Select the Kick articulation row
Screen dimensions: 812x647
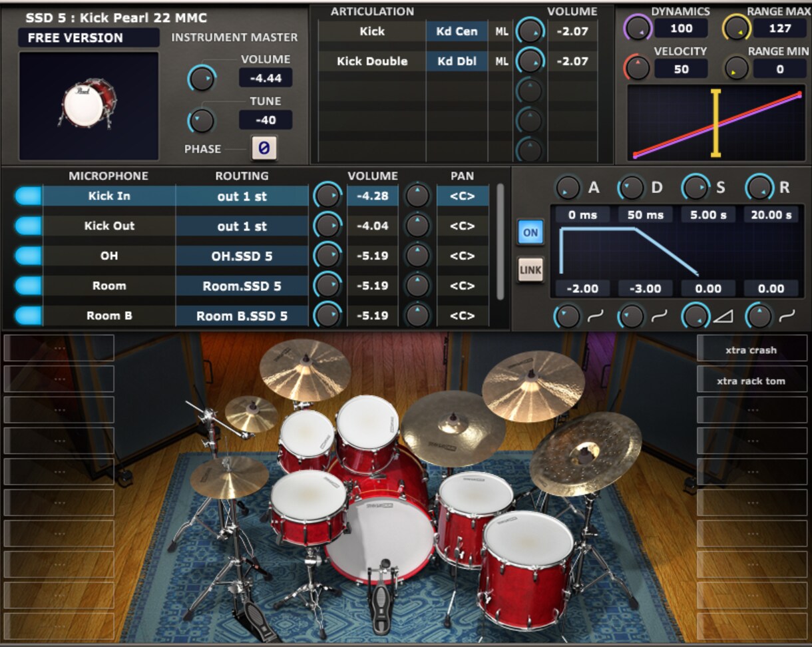pyautogui.click(x=372, y=31)
